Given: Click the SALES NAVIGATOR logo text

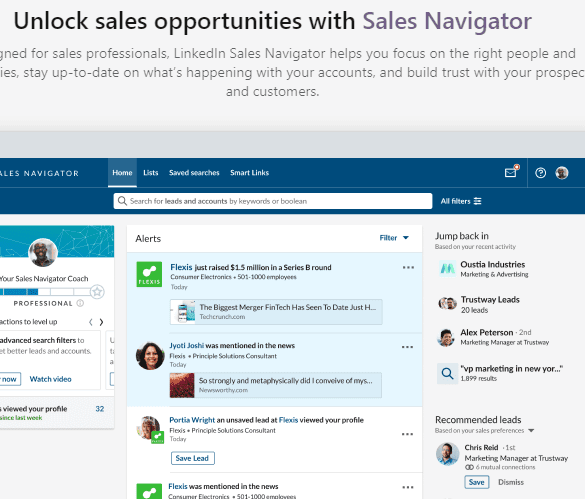Looking at the screenshot, I should click(x=39, y=173).
